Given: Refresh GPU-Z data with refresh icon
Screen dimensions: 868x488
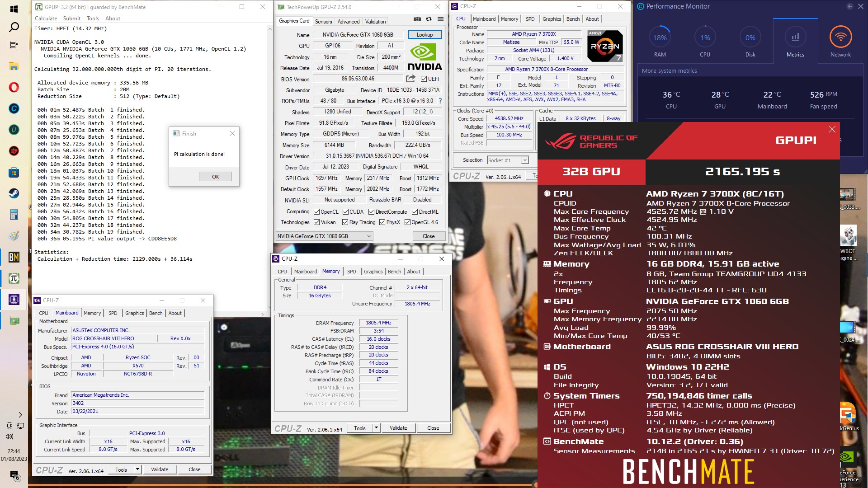Looking at the screenshot, I should (429, 19).
